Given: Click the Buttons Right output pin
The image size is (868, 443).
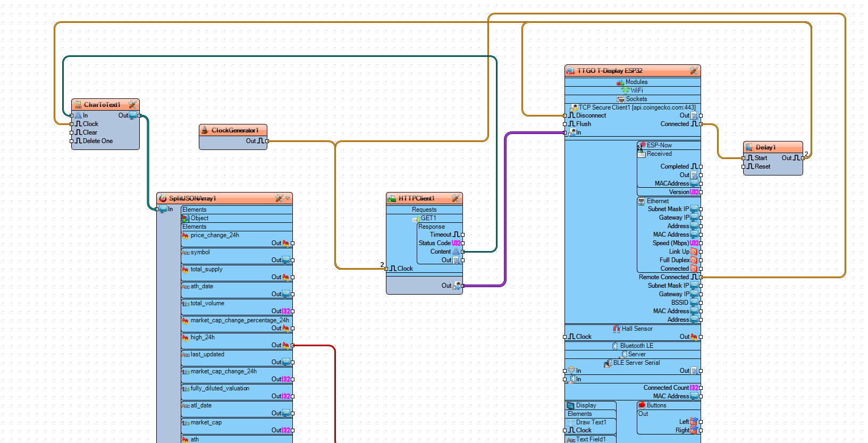Looking at the screenshot, I should pyautogui.click(x=701, y=430).
